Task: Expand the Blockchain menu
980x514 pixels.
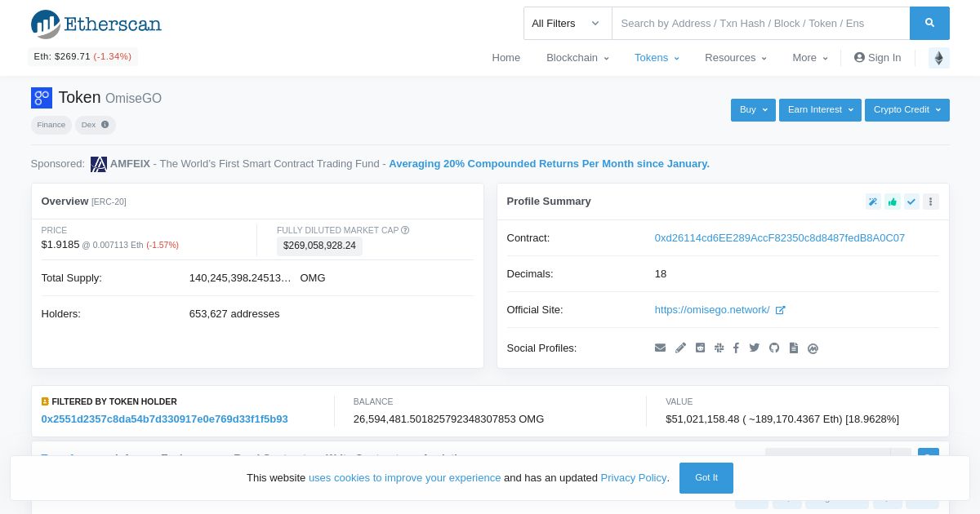Action: click(x=577, y=58)
